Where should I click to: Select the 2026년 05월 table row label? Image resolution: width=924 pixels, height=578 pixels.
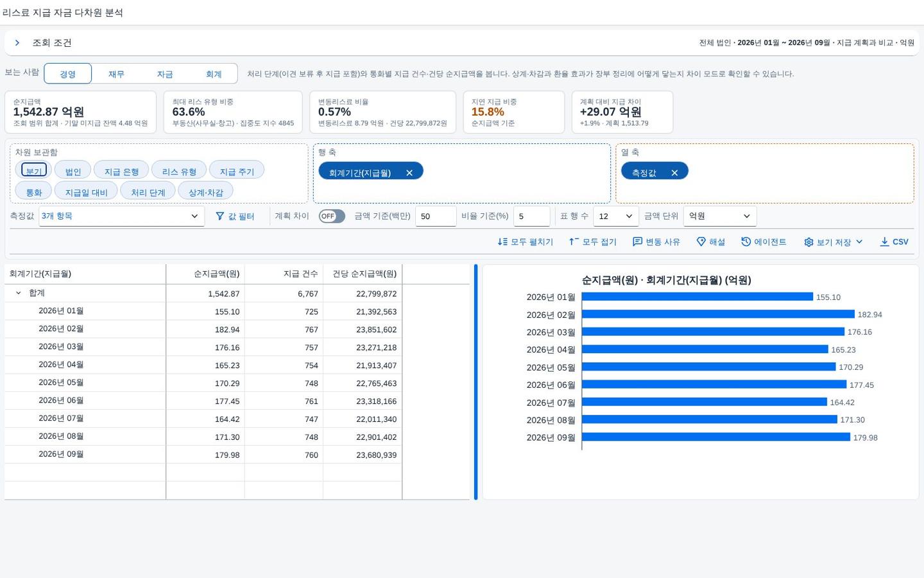(61, 383)
